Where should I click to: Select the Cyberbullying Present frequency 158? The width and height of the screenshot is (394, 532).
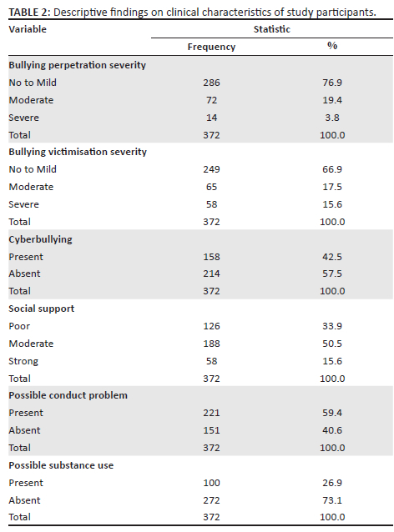click(x=211, y=257)
